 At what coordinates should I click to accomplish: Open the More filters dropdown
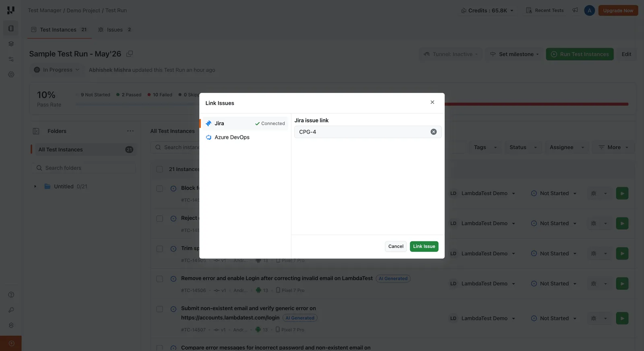tap(613, 147)
